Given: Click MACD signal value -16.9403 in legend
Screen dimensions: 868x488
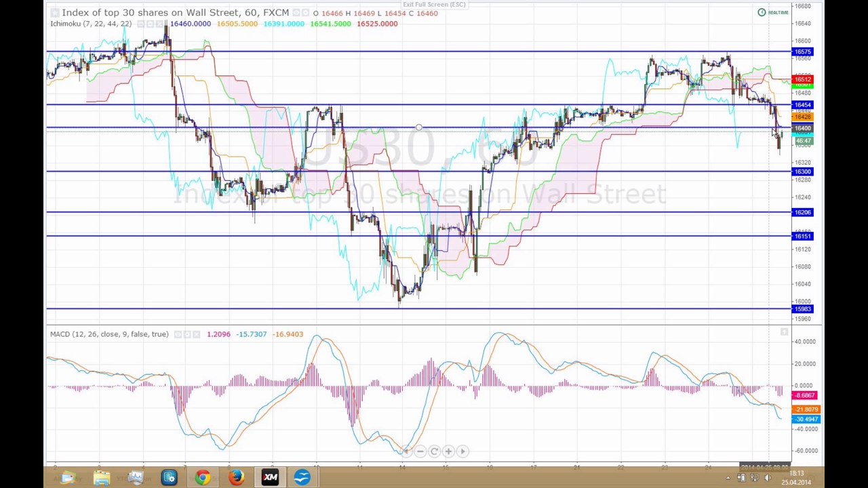Looking at the screenshot, I should [x=288, y=334].
